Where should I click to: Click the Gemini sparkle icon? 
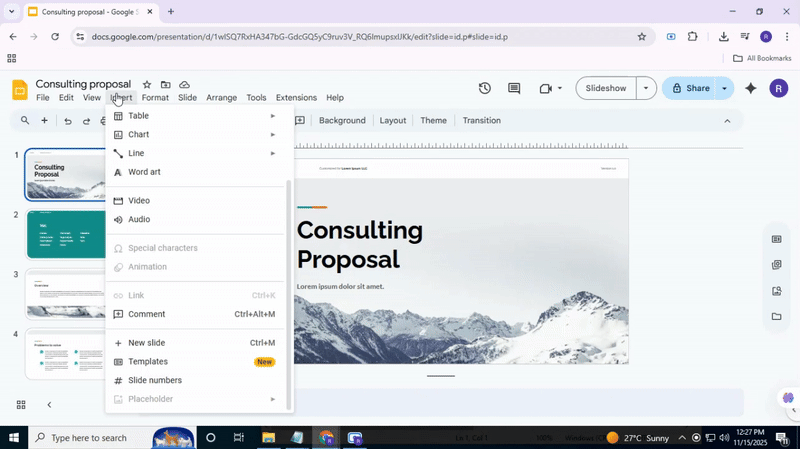coord(751,88)
